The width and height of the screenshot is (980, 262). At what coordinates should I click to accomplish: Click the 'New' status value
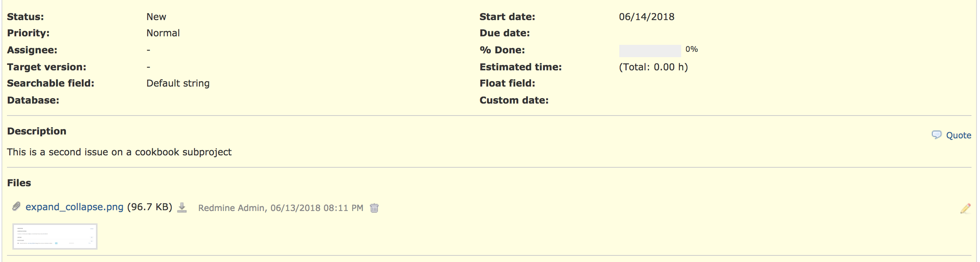(156, 17)
